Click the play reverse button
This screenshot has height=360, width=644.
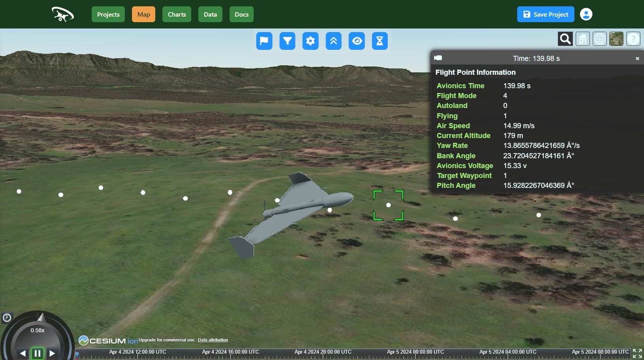[23, 353]
